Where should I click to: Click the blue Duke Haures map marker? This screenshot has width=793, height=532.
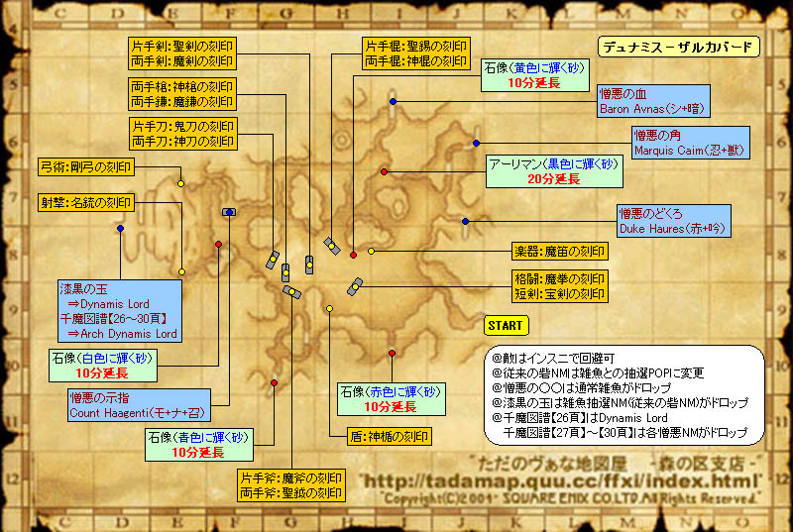coord(465,221)
